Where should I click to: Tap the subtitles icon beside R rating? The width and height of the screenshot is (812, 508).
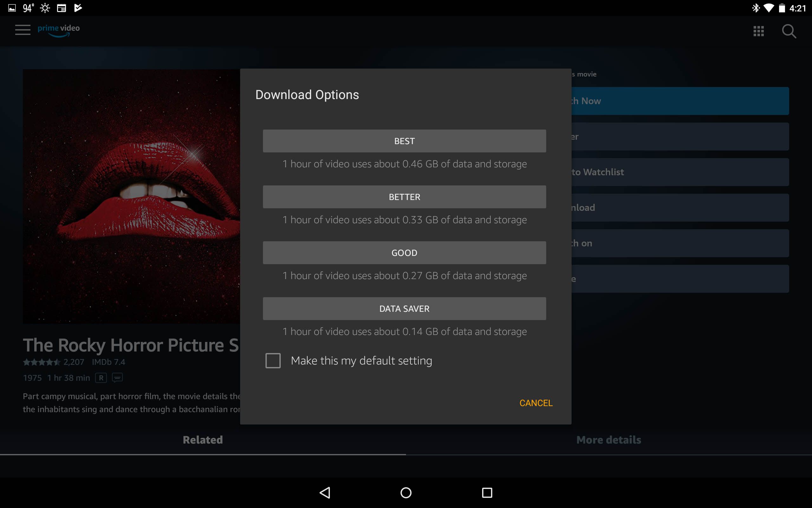[117, 378]
